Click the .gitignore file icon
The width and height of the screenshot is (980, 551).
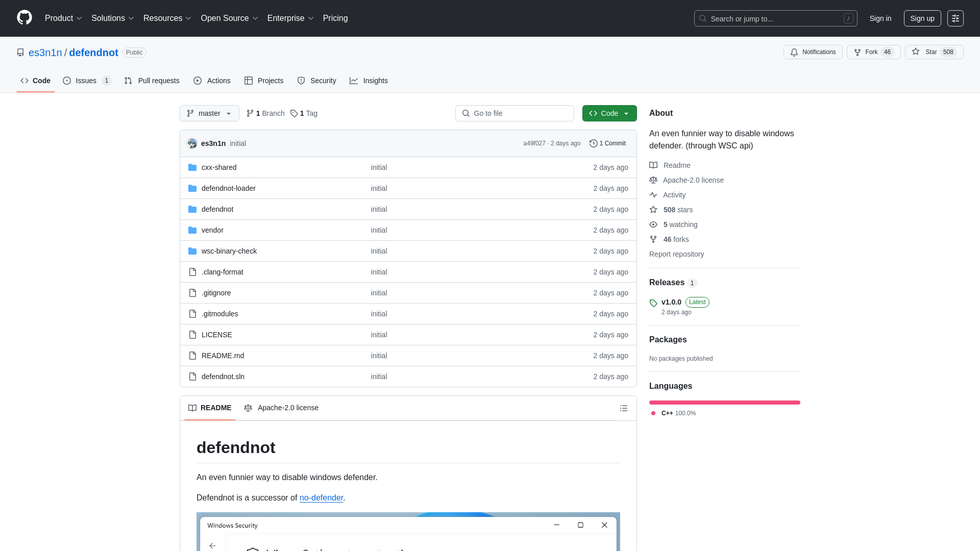pyautogui.click(x=192, y=293)
